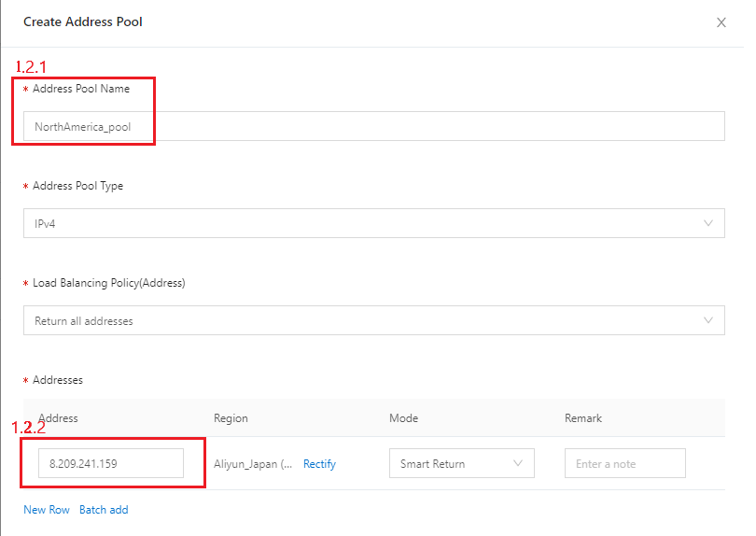The width and height of the screenshot is (756, 536).
Task: Click chevron arrow of Address Pool Type
Action: 709,223
